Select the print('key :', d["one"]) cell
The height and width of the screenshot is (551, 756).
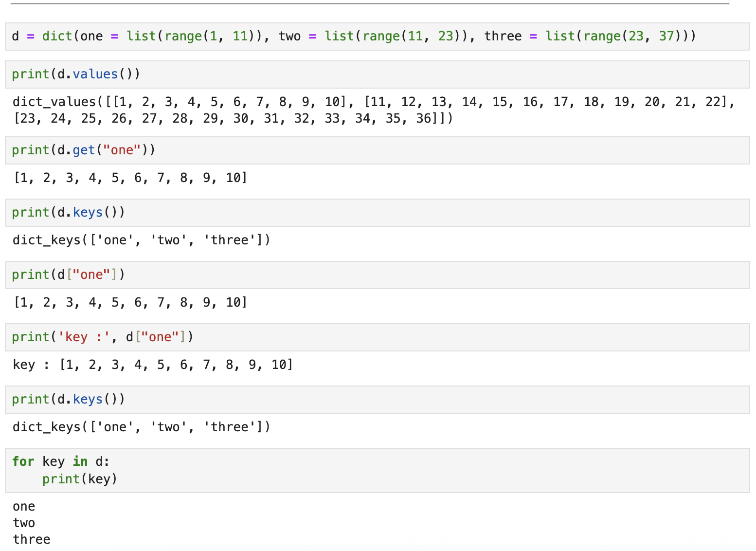pos(378,337)
